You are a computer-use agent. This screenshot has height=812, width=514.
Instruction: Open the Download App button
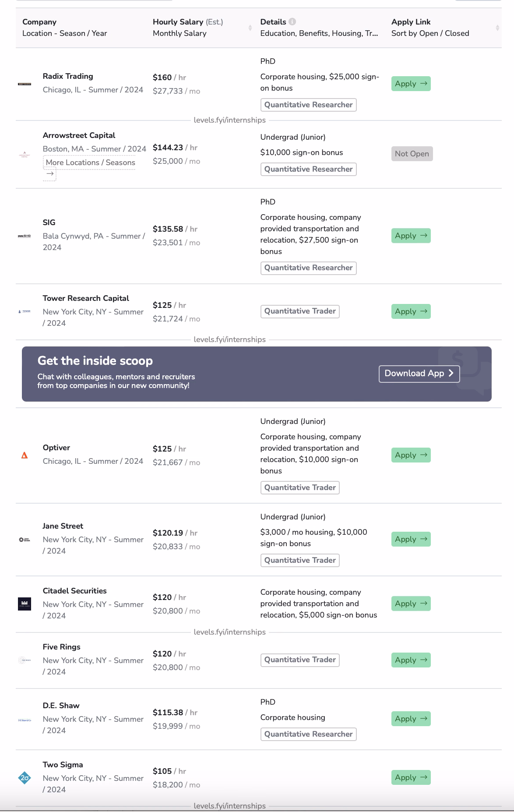pyautogui.click(x=419, y=374)
